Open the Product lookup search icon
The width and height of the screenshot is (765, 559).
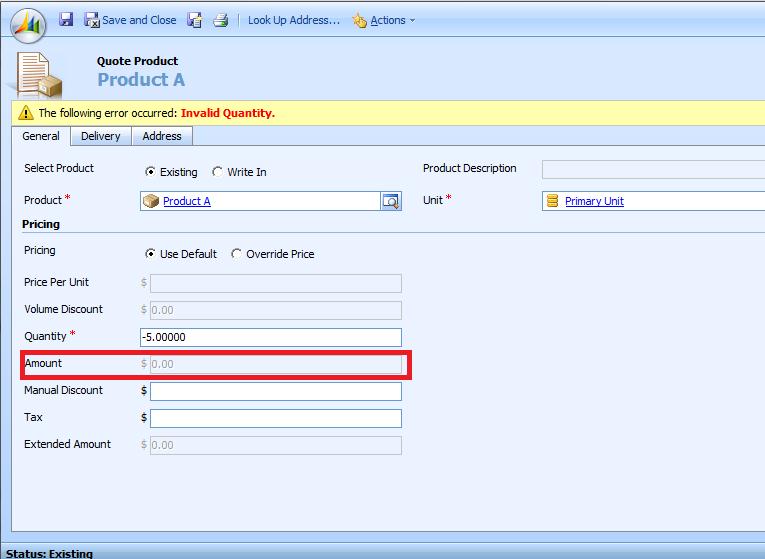pyautogui.click(x=391, y=201)
